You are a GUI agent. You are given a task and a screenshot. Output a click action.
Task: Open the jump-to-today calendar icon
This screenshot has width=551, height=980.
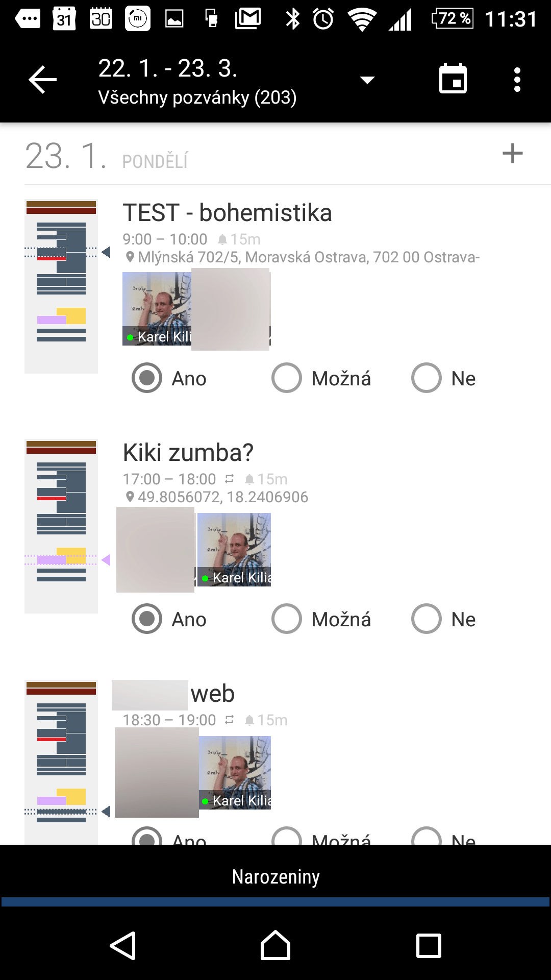click(x=453, y=79)
